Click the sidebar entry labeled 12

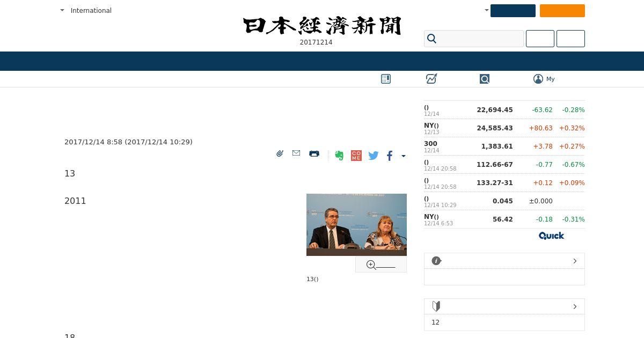(x=435, y=322)
